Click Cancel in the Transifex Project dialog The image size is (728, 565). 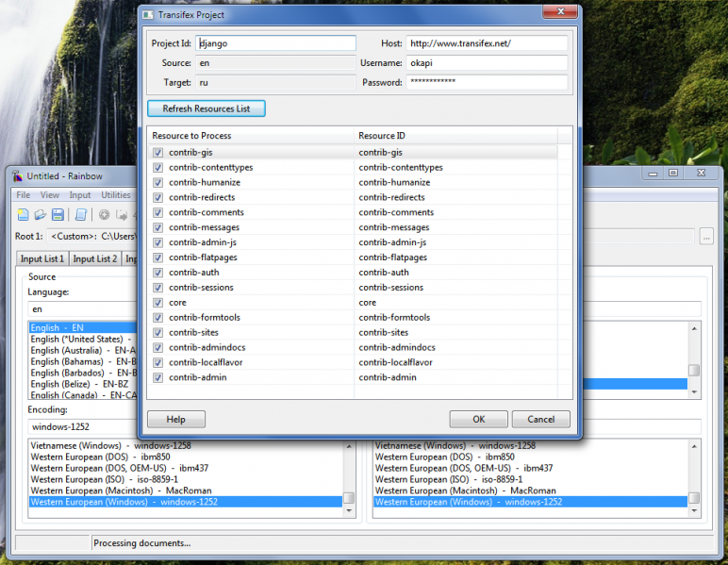(x=541, y=419)
